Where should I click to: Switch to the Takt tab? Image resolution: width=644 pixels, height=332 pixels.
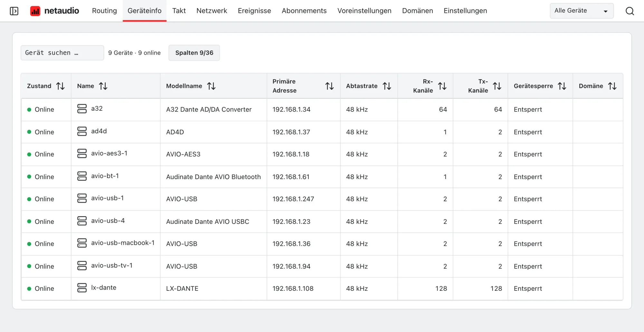click(179, 11)
